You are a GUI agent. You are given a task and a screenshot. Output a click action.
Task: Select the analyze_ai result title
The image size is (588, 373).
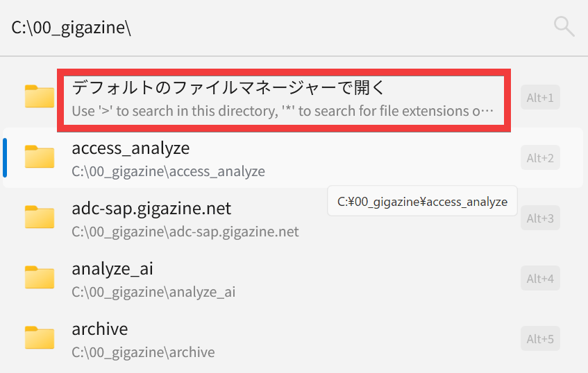click(112, 269)
